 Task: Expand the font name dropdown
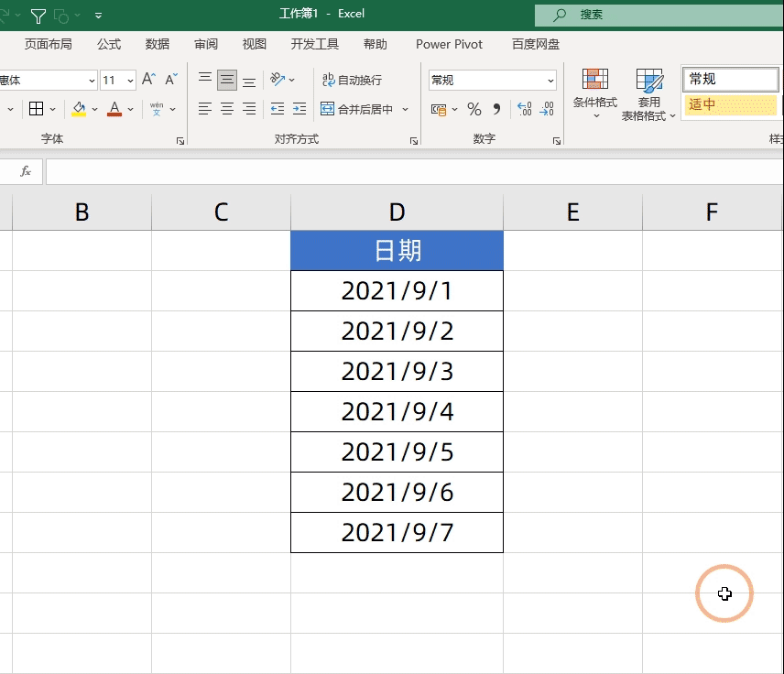pyautogui.click(x=92, y=81)
